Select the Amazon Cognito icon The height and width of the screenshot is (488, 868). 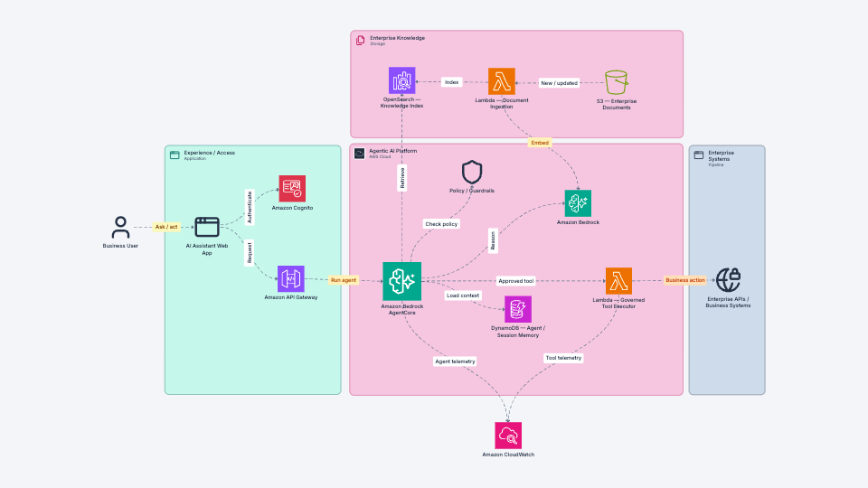(x=292, y=189)
